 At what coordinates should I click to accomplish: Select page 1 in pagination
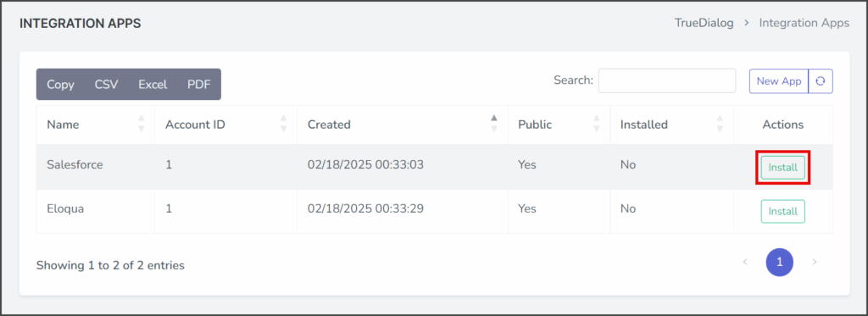(780, 263)
